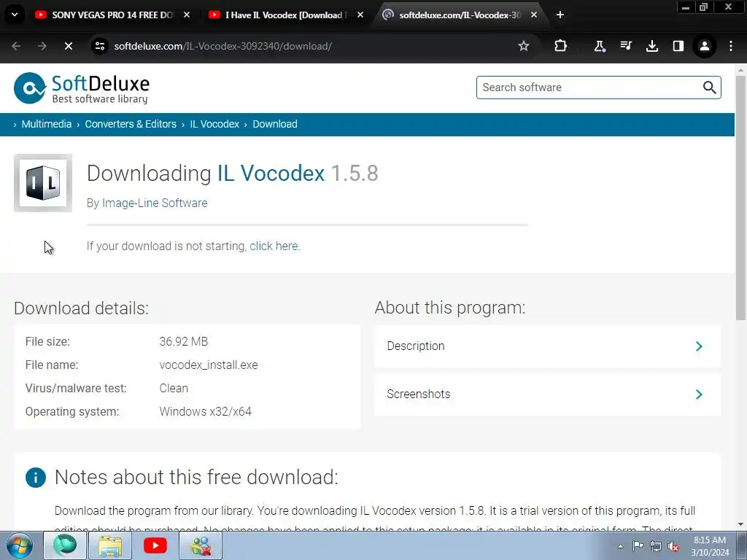This screenshot has width=747, height=560.
Task: Close the softdeluxe.com tab
Action: click(533, 15)
